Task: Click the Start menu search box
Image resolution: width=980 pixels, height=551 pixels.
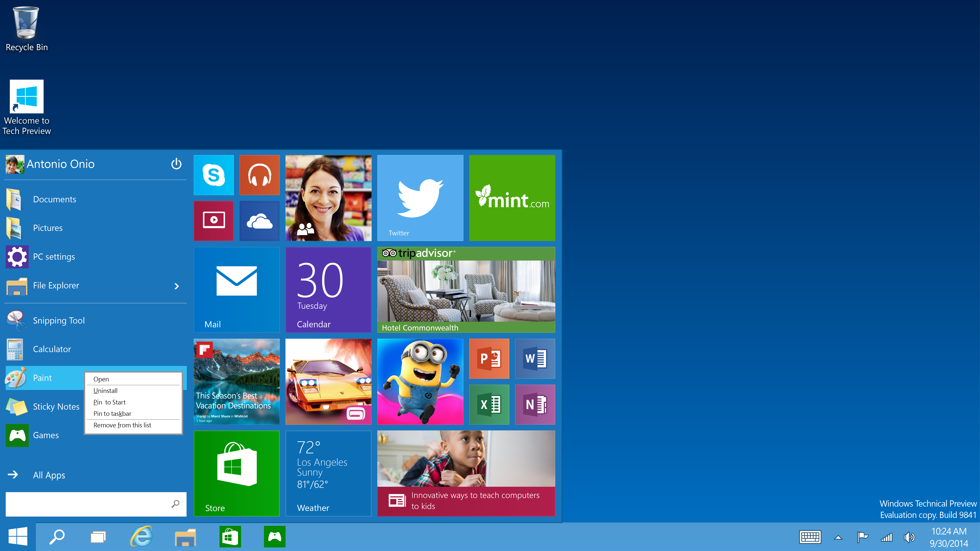Action: pos(87,504)
